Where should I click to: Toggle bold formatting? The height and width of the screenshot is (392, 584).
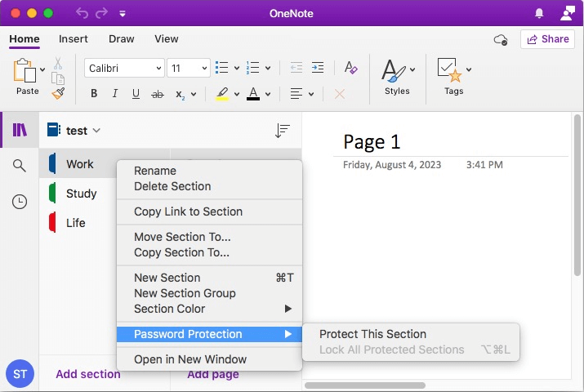[x=94, y=93]
